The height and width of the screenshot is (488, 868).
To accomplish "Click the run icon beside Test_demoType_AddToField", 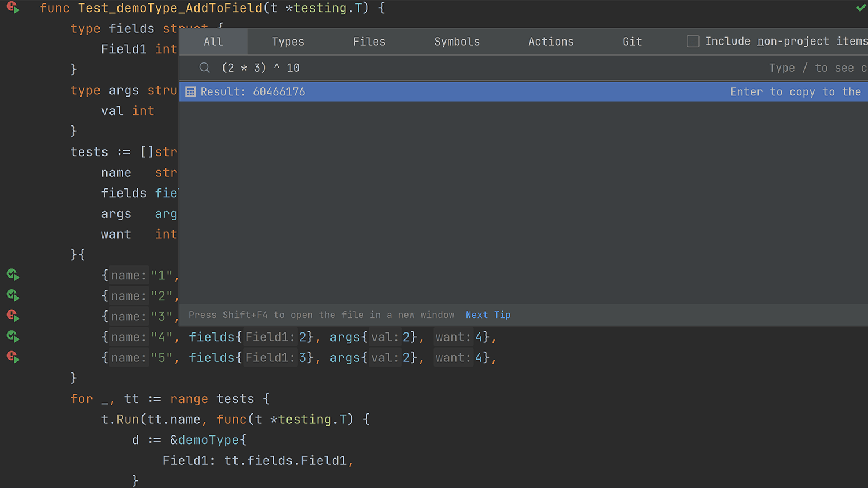I will pos(13,8).
